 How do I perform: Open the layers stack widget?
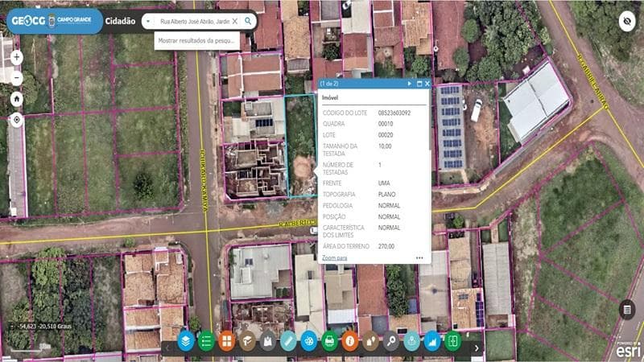(186, 341)
